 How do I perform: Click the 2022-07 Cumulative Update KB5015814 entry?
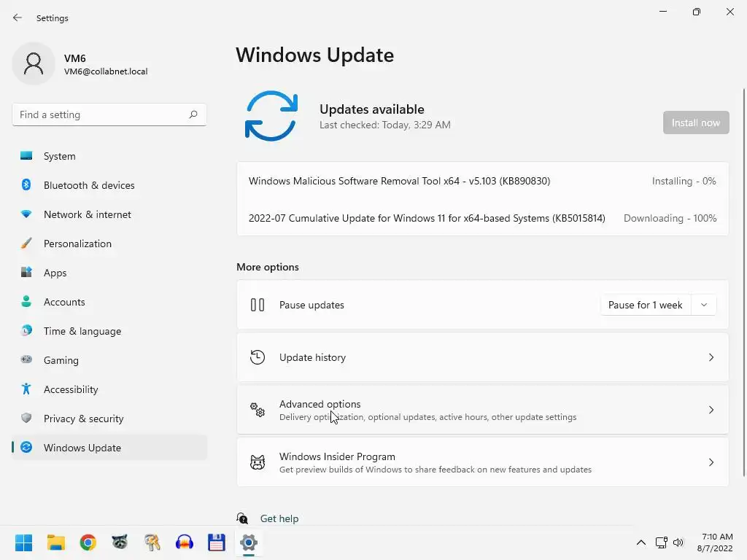pos(427,218)
